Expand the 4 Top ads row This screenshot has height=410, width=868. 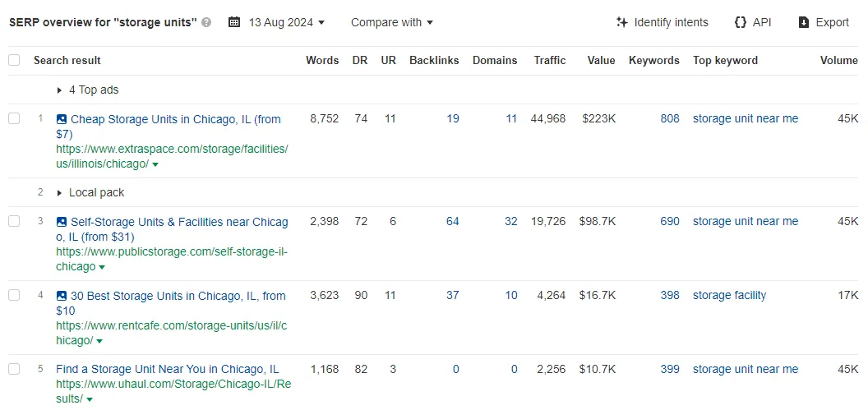tap(87, 90)
